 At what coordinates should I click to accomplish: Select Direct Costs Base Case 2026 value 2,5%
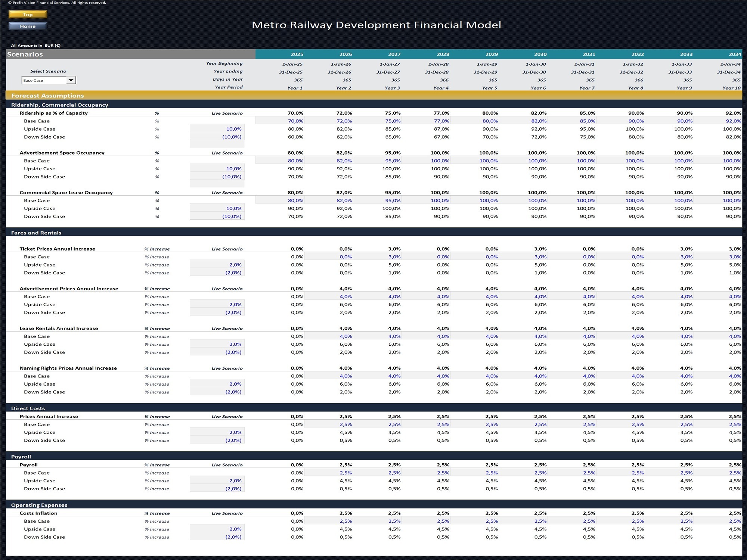click(328, 424)
